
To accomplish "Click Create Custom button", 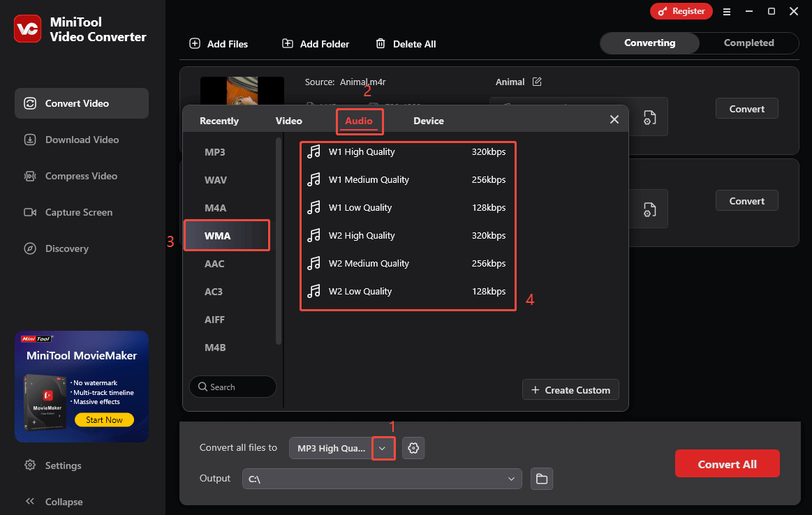I will coord(570,390).
